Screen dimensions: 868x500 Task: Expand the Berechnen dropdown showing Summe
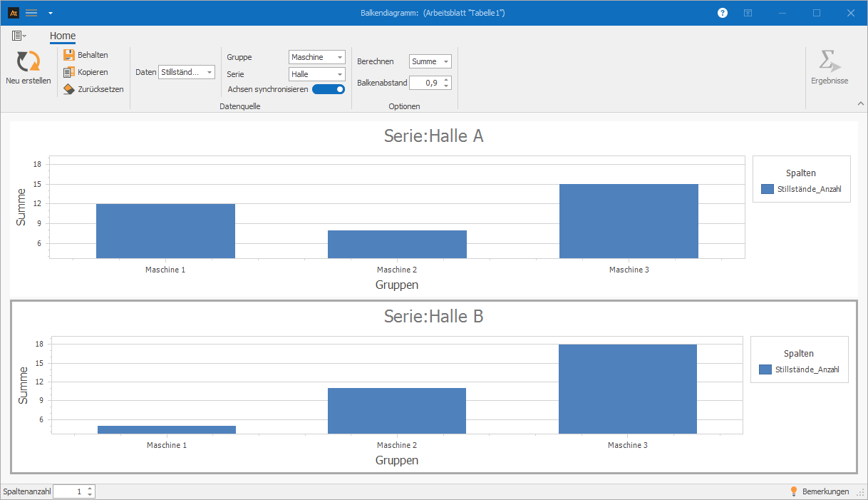tap(430, 61)
